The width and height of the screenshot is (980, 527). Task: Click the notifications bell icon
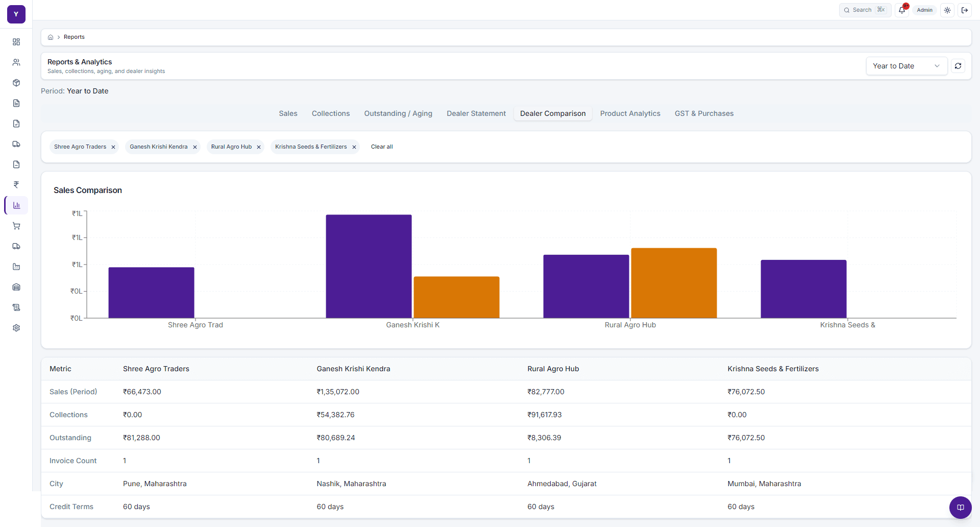[902, 10]
